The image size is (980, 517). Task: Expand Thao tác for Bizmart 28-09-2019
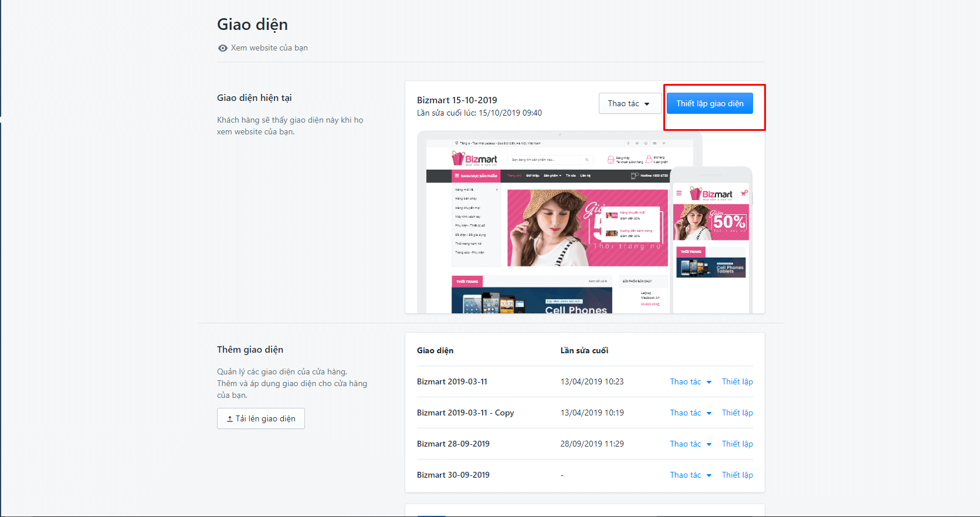[691, 444]
